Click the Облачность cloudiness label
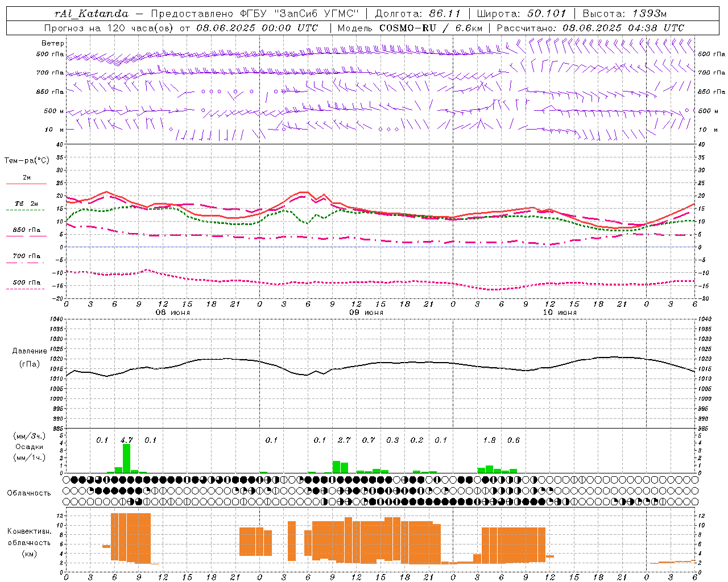 coord(29,493)
